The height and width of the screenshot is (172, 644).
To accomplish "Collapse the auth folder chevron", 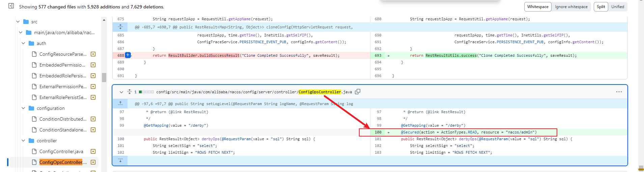I will (x=23, y=43).
